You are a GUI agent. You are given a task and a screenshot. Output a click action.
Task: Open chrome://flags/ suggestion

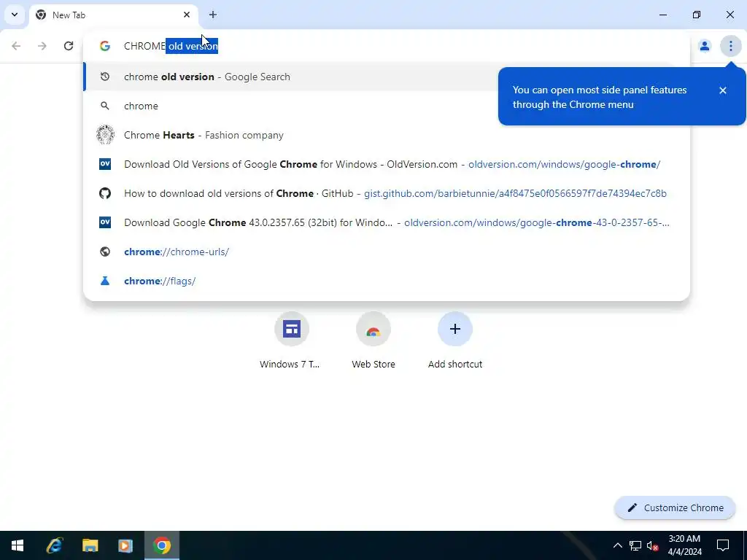[x=387, y=281]
